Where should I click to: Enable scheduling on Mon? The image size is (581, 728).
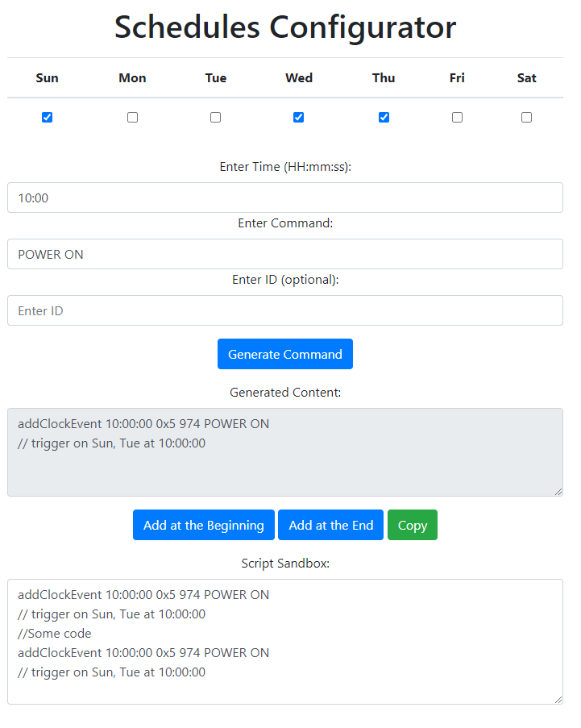pos(132,117)
